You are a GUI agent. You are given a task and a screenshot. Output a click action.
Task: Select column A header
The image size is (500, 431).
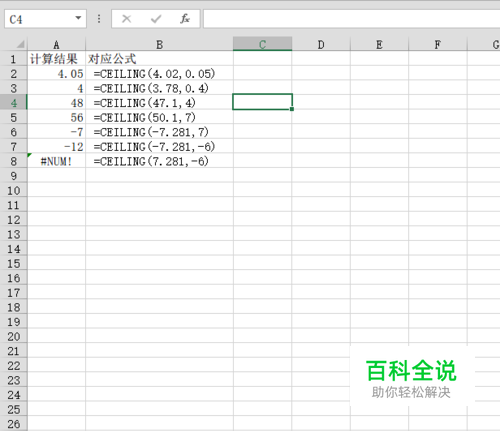tap(56, 44)
